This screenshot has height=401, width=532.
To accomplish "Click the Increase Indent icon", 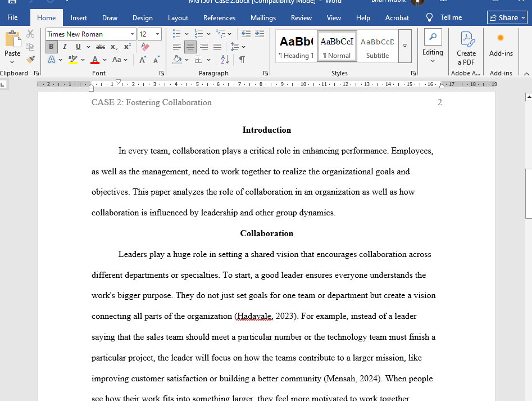I will coord(260,34).
